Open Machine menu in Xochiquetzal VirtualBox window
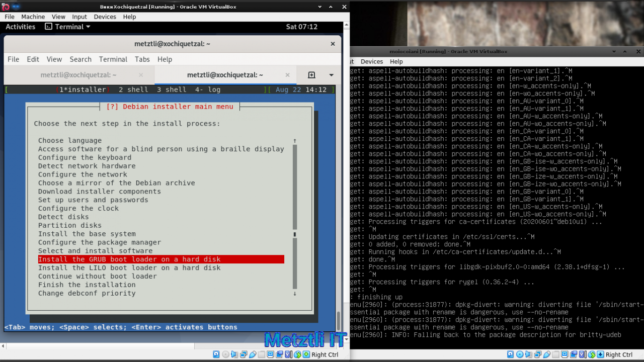 click(33, 17)
